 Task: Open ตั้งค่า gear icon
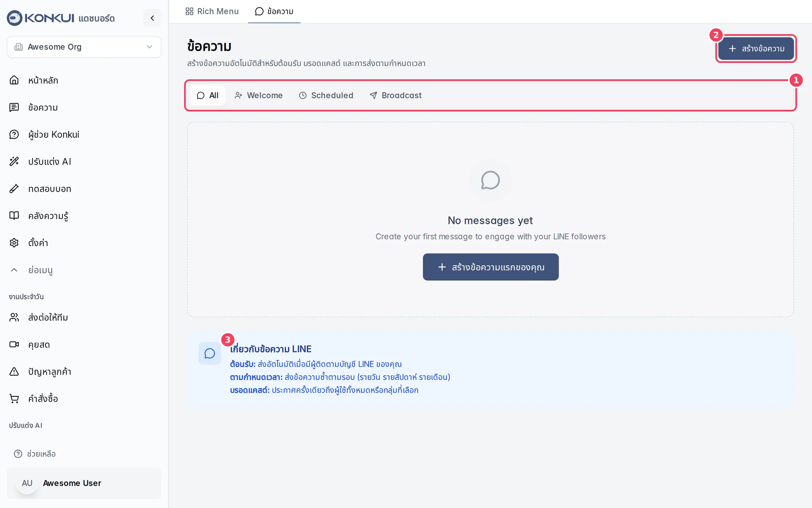(14, 243)
